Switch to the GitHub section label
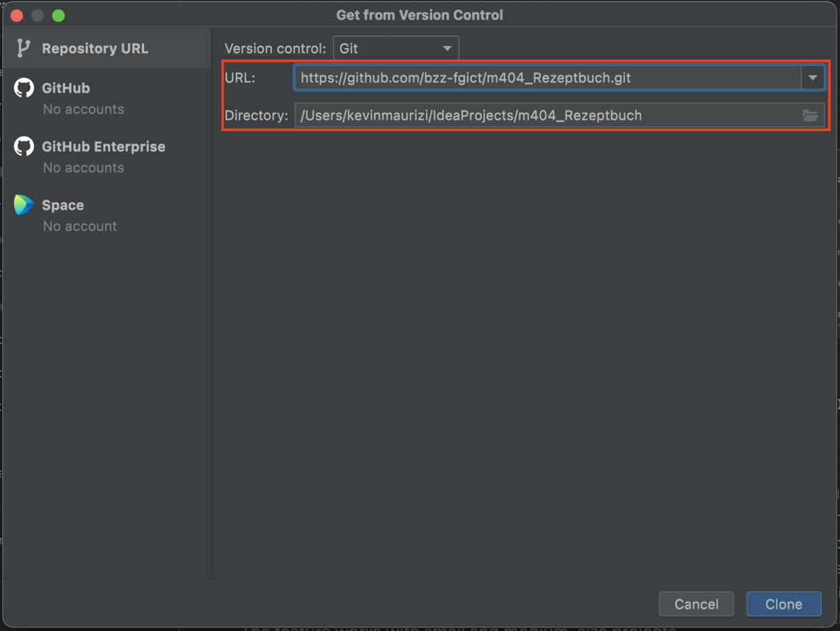 click(x=65, y=88)
